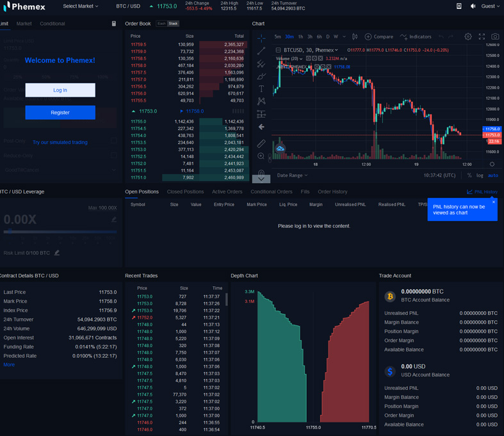Select the prediction and measurement tool
Image resolution: width=504 pixels, height=436 pixels.
pyautogui.click(x=261, y=114)
